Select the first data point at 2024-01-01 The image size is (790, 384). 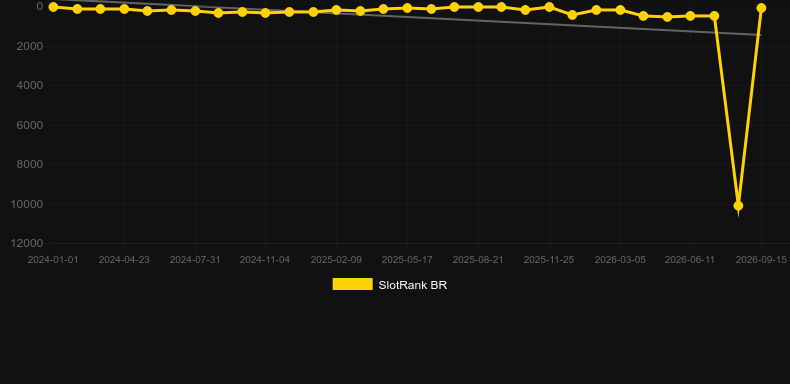click(x=53, y=7)
